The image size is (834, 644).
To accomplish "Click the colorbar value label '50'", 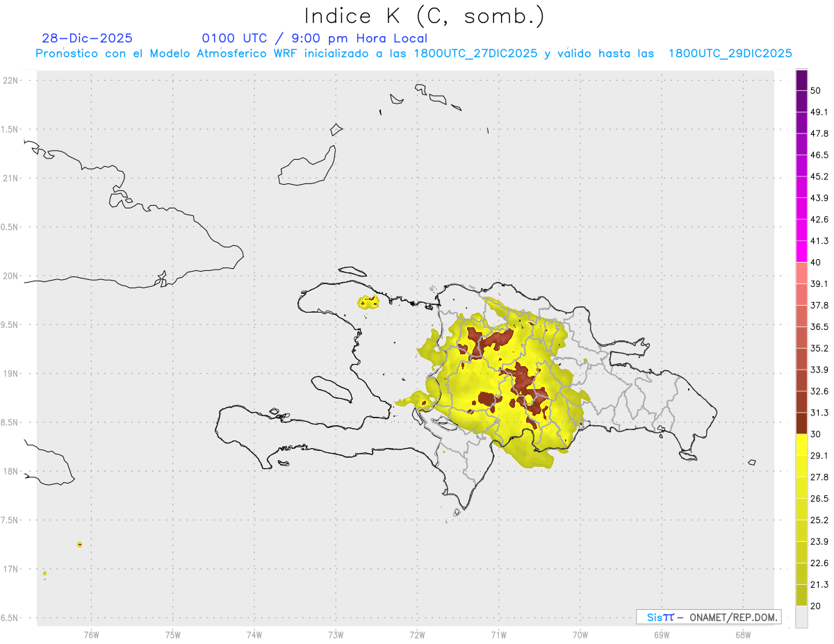I will [x=816, y=90].
